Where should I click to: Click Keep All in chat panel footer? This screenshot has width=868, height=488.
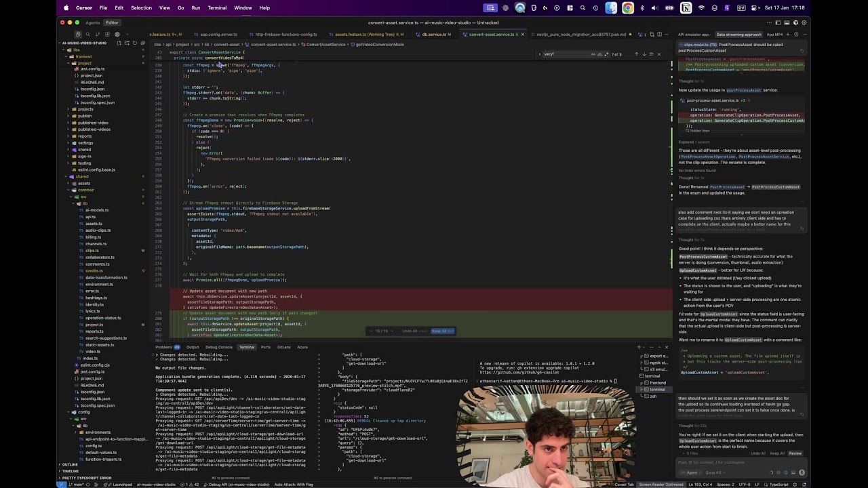pyautogui.click(x=777, y=453)
